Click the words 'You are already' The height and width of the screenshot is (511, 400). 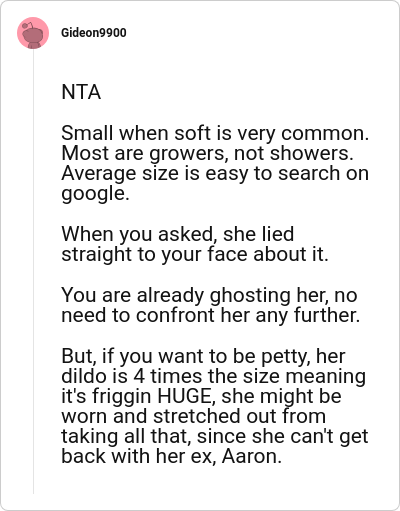(x=133, y=295)
